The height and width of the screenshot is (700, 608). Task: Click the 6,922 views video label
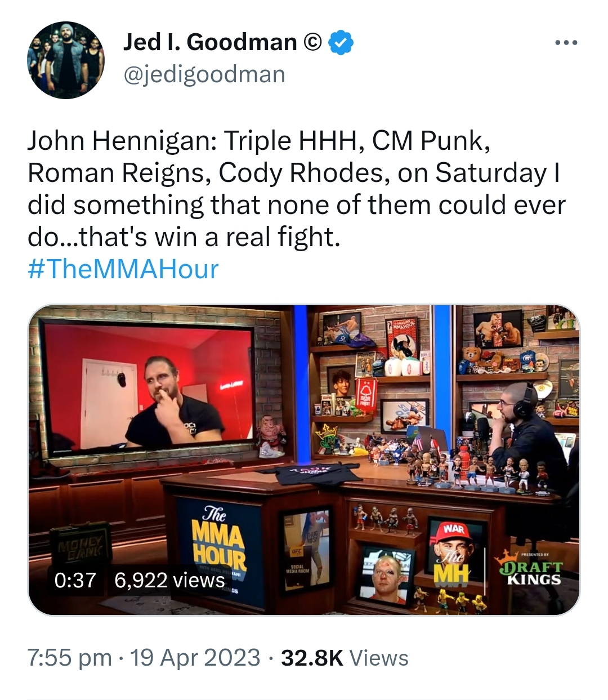pos(169,580)
